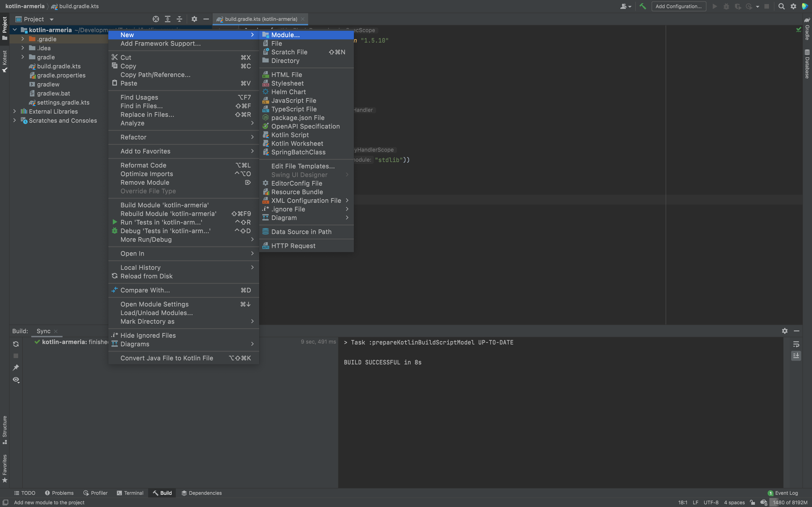812x507 pixels.
Task: Open the Project view dropdown
Action: pos(51,19)
